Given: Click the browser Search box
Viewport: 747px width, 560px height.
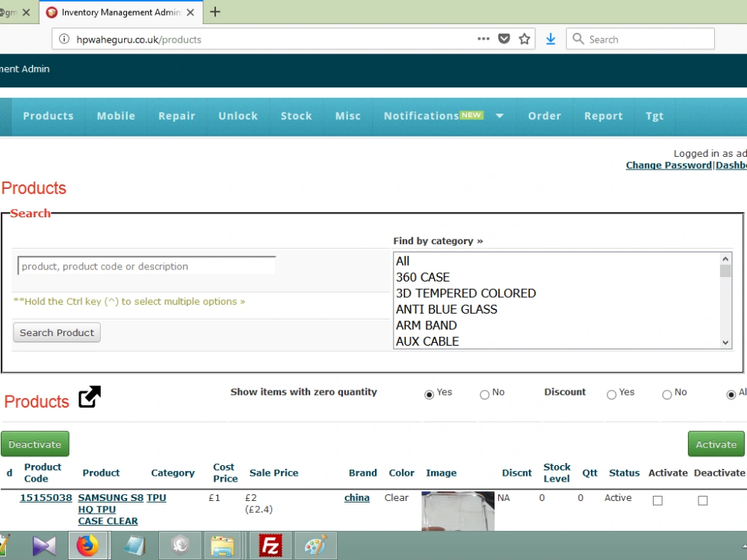Looking at the screenshot, I should [640, 39].
